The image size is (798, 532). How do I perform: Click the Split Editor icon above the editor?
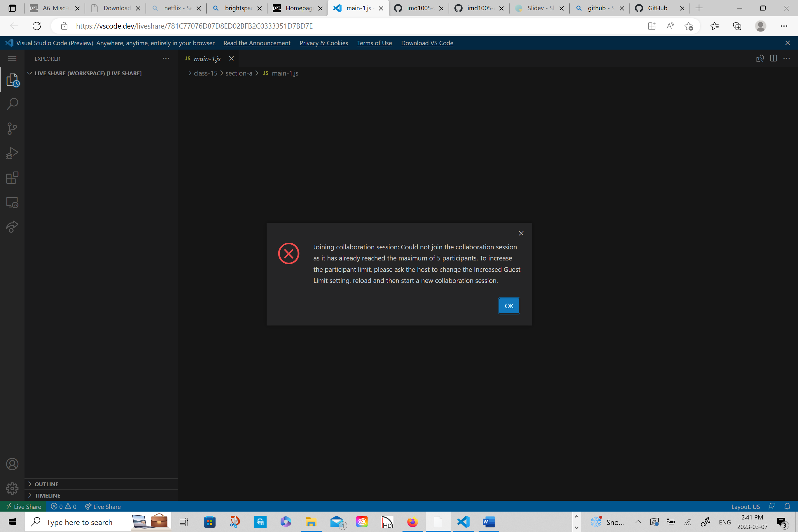tap(773, 58)
